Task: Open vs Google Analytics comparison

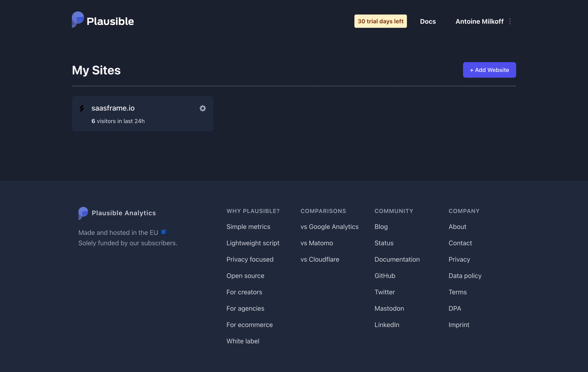Action: (x=329, y=227)
